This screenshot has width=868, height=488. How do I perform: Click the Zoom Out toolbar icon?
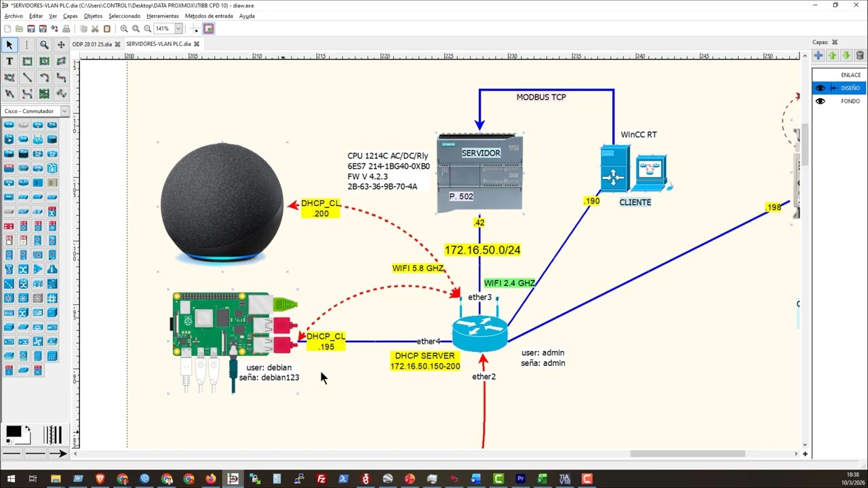point(147,28)
